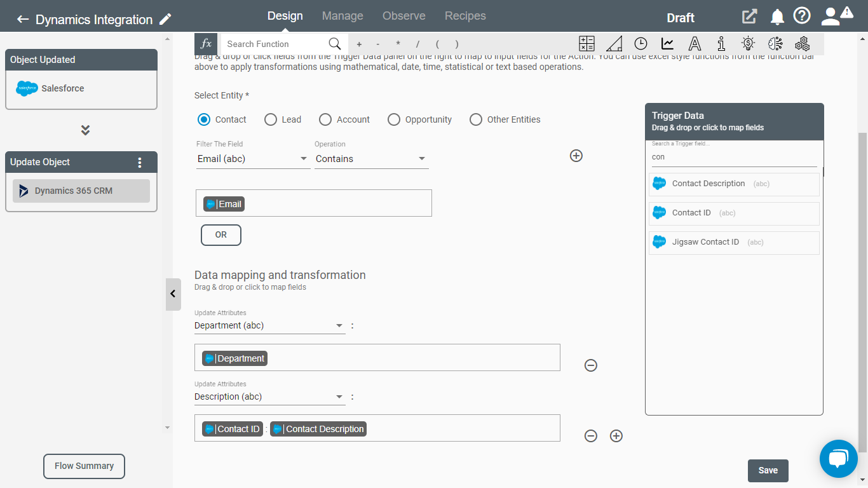This screenshot has width=868, height=488.
Task: Click the main page vertical scrollbar
Action: (x=862, y=292)
